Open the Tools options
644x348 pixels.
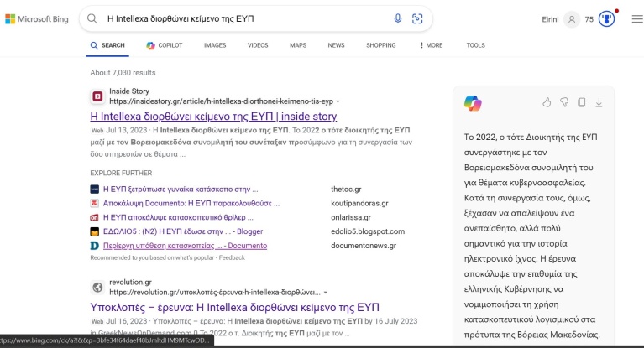pos(475,45)
